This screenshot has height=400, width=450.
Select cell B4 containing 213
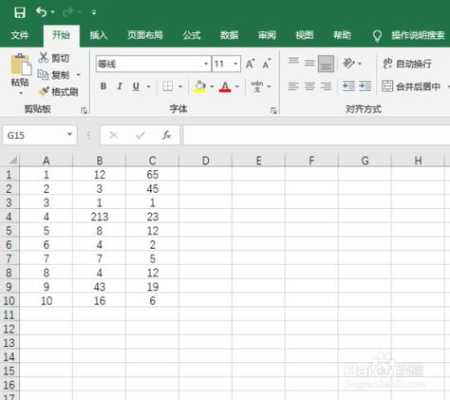(99, 217)
